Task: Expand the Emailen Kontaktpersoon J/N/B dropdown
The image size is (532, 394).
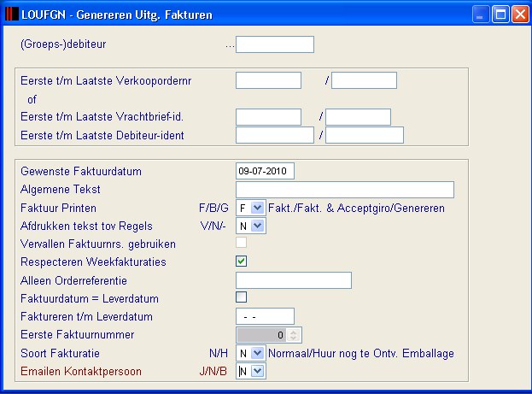Action: pos(258,371)
